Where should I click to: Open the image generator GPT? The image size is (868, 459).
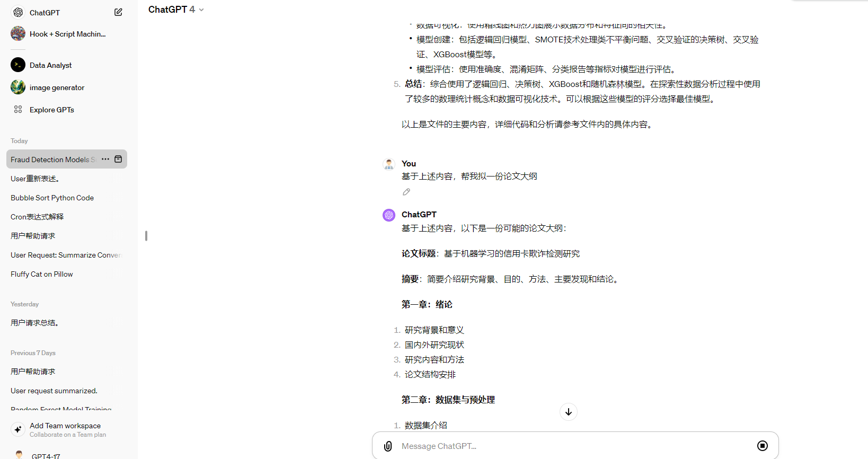pyautogui.click(x=67, y=87)
